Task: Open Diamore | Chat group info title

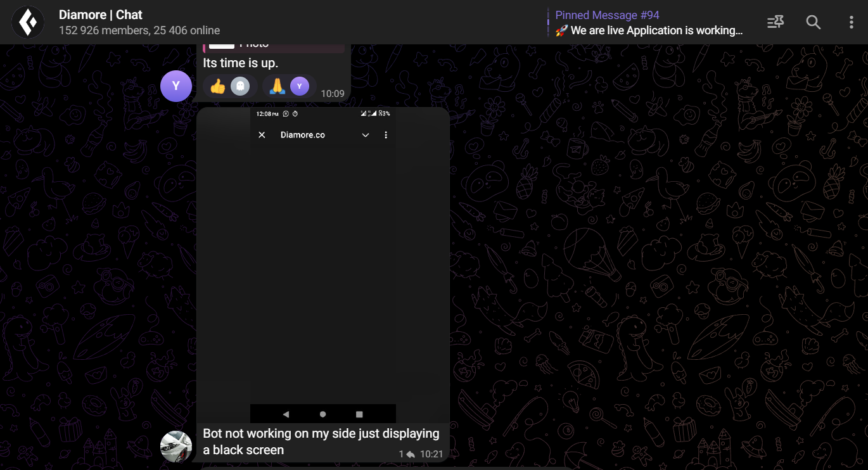Action: 101,15
